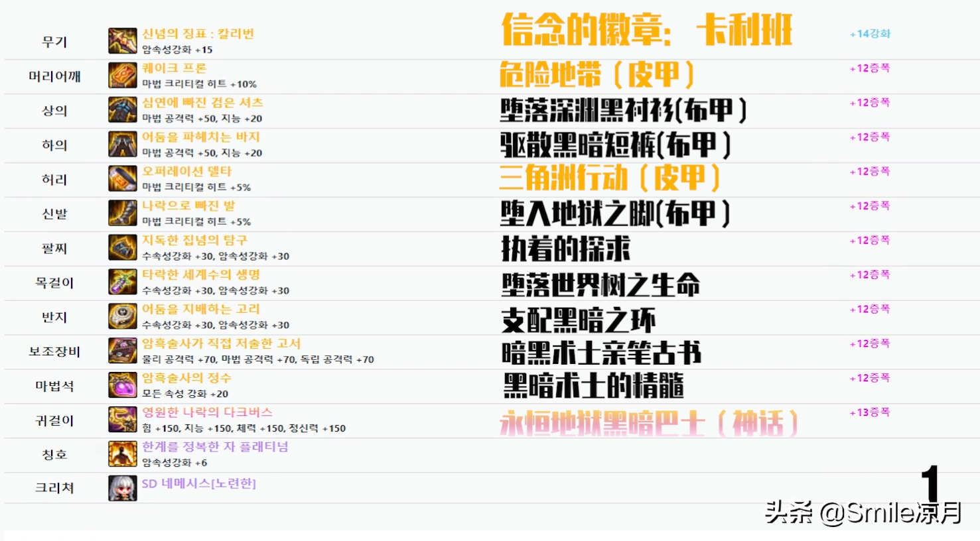Click the magic stone icon for 암흑술사의 정수
This screenshot has width=980, height=541.
[123, 386]
